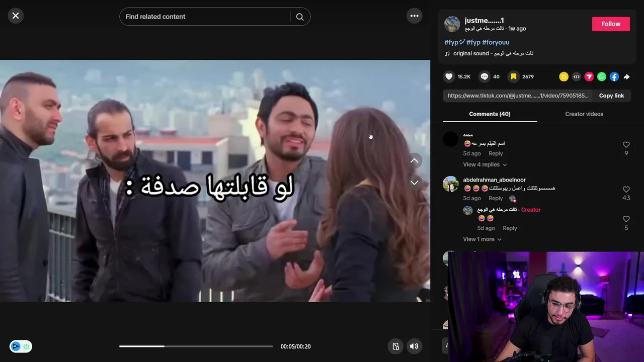Seek on the video progress bar
Screen dimensions: 644x362
click(x=196, y=346)
